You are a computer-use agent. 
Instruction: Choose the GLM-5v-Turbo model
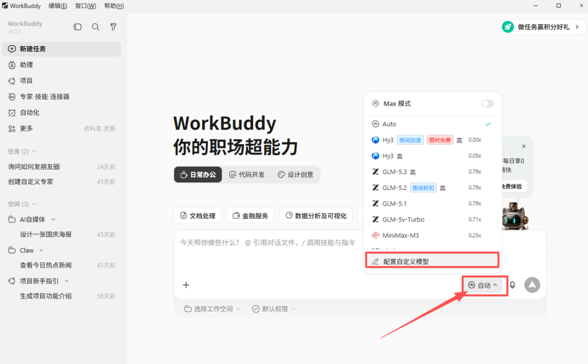click(x=433, y=219)
